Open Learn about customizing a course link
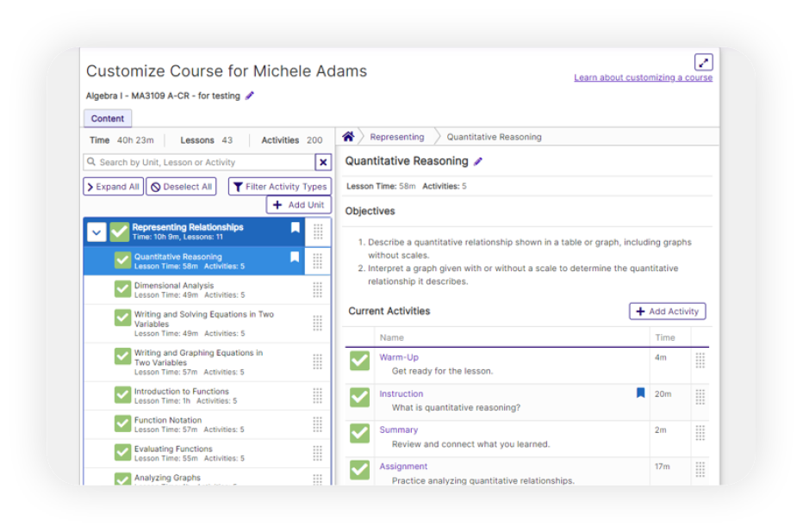The height and width of the screenshot is (532, 803). pos(643,77)
